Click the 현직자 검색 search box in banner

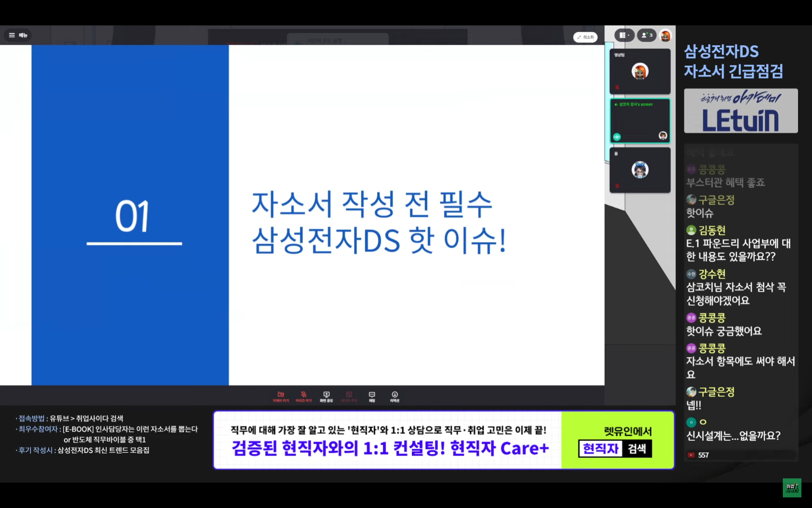[x=615, y=449]
